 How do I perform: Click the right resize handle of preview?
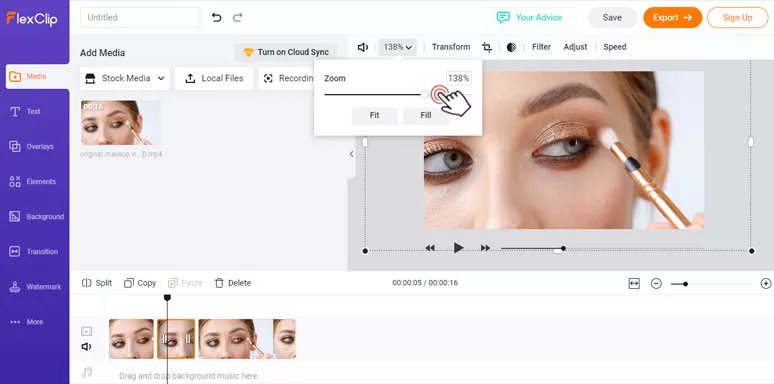751,142
